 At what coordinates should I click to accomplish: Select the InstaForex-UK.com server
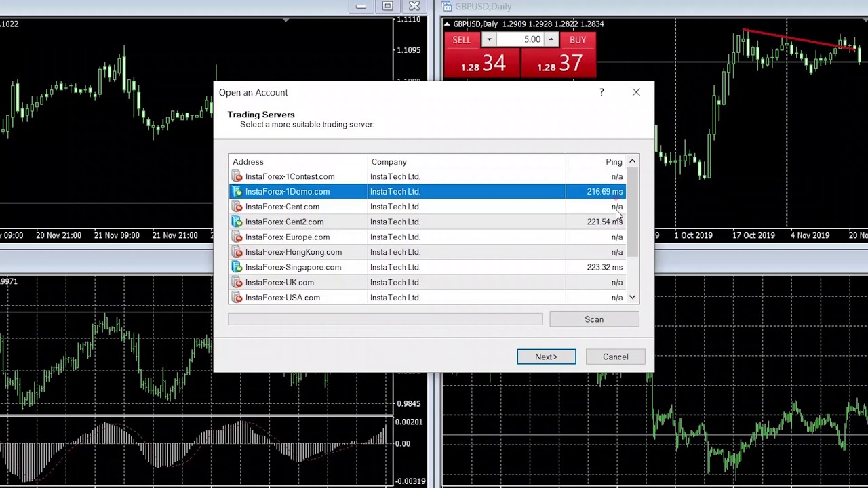[x=427, y=283]
